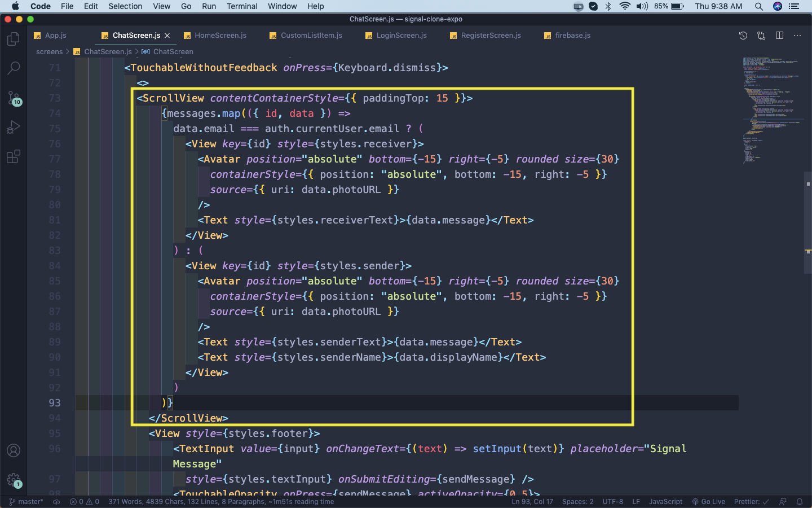This screenshot has width=812, height=508.
Task: Click the Prettier status item
Action: click(x=751, y=502)
